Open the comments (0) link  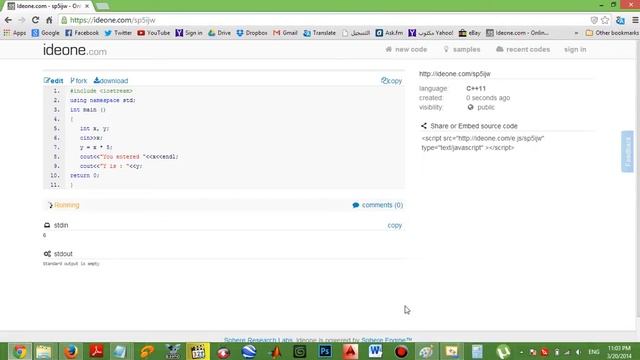click(x=378, y=205)
